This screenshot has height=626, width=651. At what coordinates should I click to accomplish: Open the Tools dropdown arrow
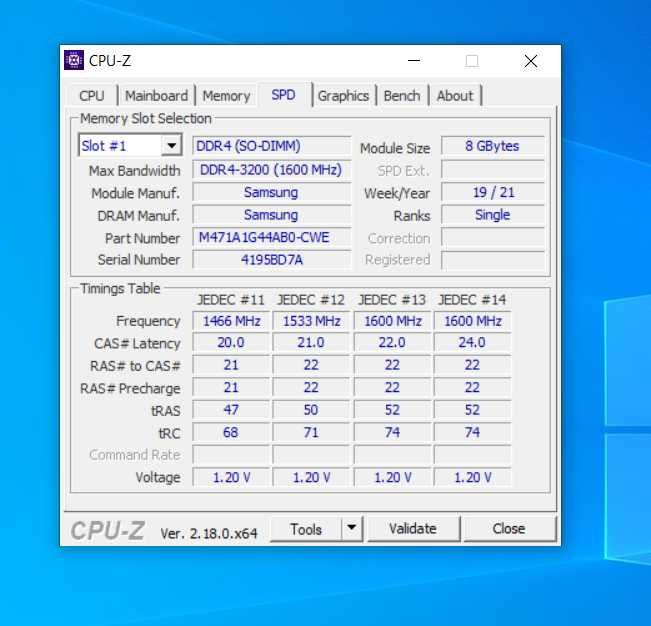point(352,528)
